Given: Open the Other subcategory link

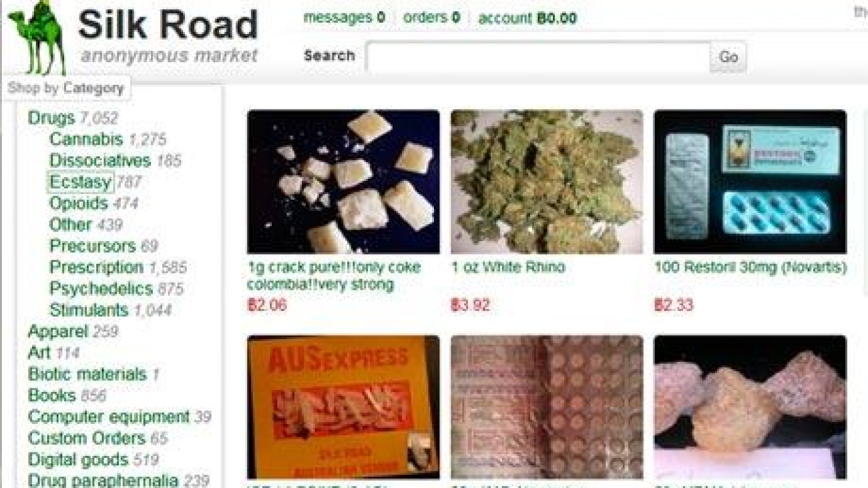Looking at the screenshot, I should point(70,224).
